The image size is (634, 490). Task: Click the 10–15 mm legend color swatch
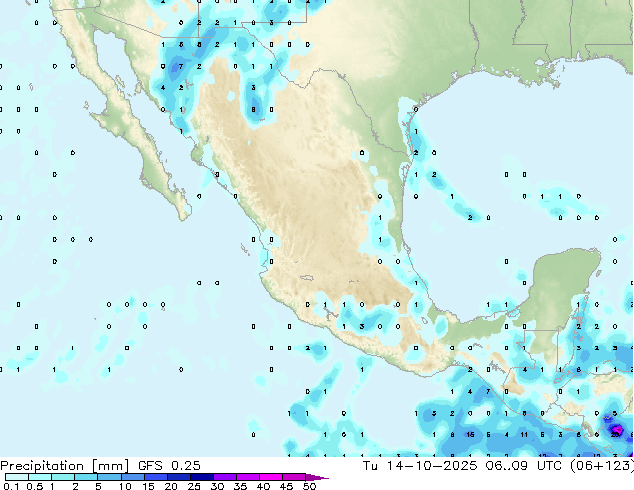pos(132,477)
